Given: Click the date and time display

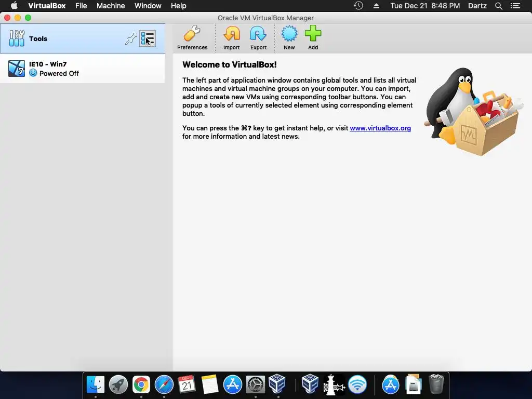Looking at the screenshot, I should (x=425, y=6).
